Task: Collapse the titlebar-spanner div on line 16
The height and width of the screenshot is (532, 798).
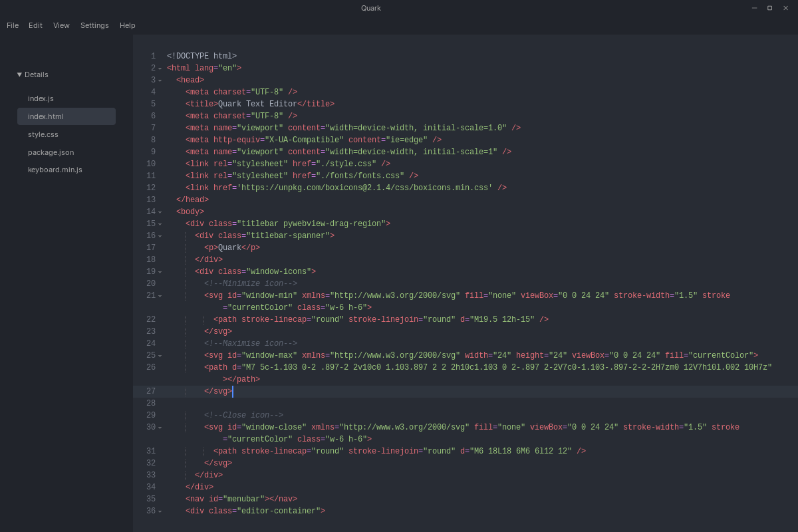Action: click(x=160, y=235)
